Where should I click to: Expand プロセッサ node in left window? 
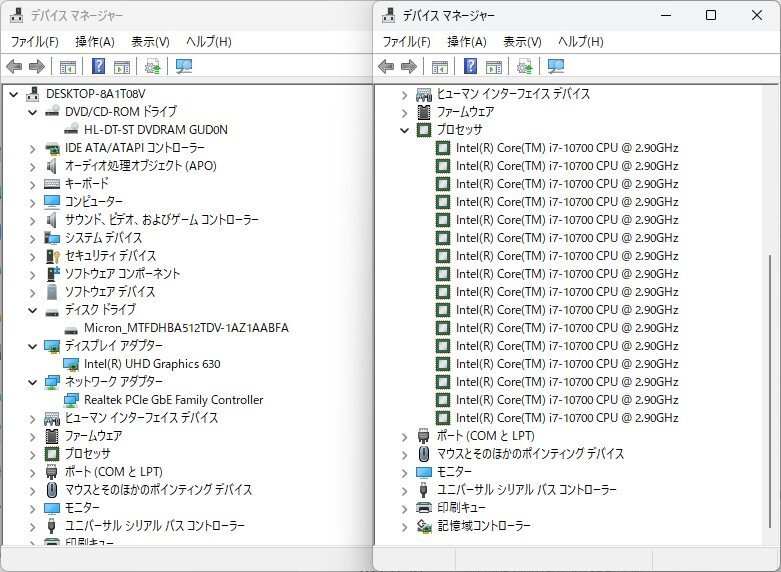(x=32, y=454)
